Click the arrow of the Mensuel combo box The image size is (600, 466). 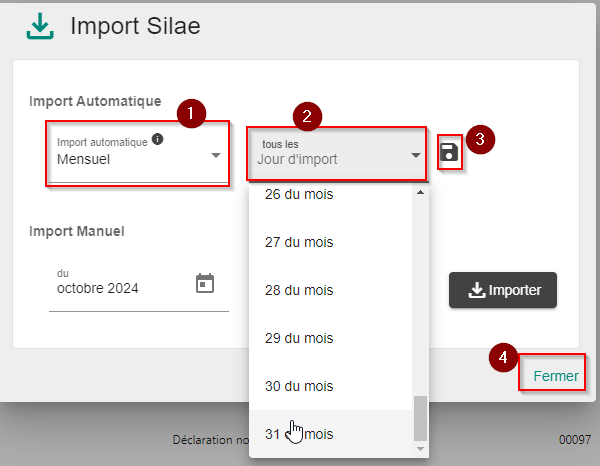coord(216,155)
